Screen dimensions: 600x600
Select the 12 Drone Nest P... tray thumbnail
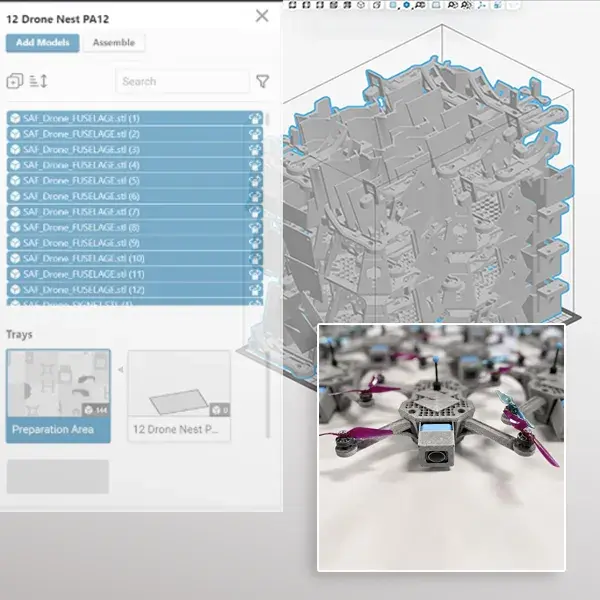click(179, 396)
